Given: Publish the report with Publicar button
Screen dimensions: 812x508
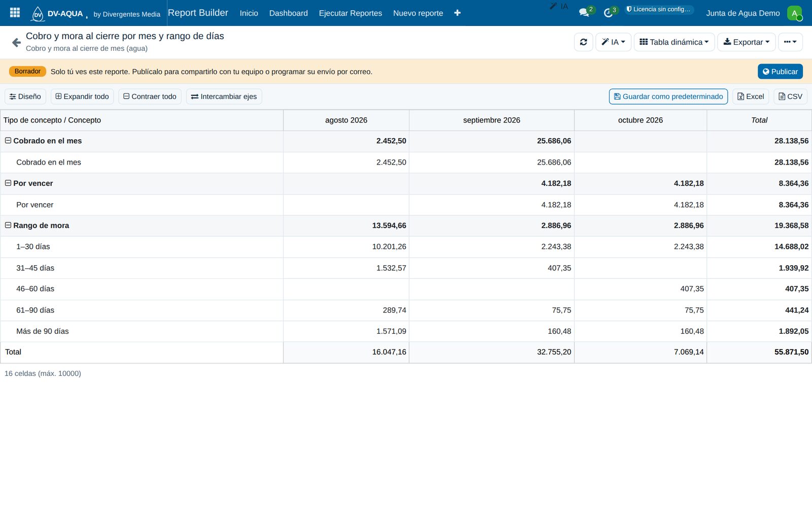Looking at the screenshot, I should click(x=780, y=72).
